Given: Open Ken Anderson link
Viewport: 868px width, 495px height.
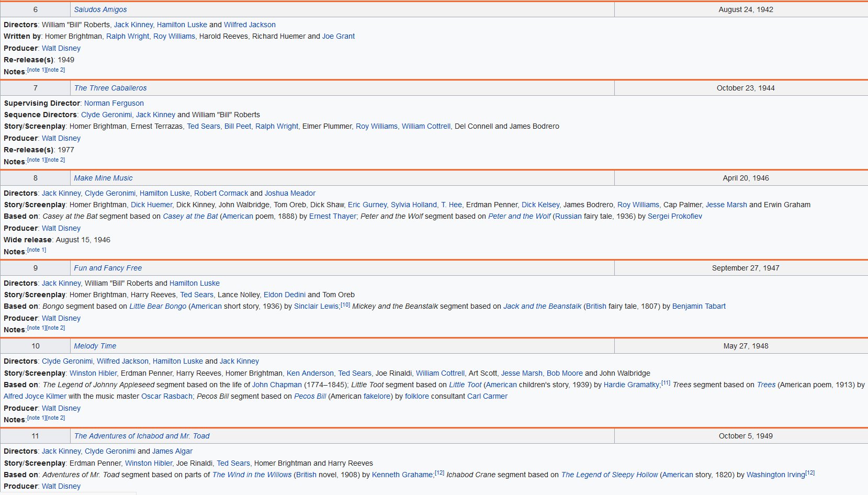Looking at the screenshot, I should coord(310,373).
